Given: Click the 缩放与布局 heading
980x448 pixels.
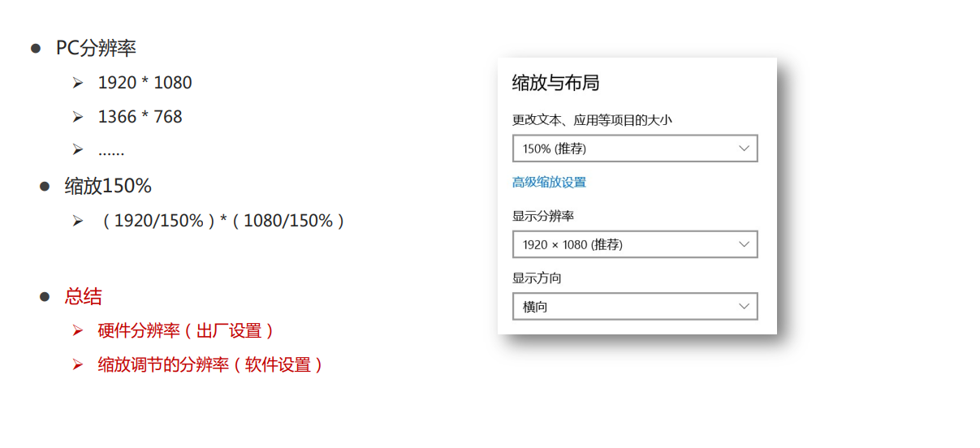Looking at the screenshot, I should click(555, 83).
